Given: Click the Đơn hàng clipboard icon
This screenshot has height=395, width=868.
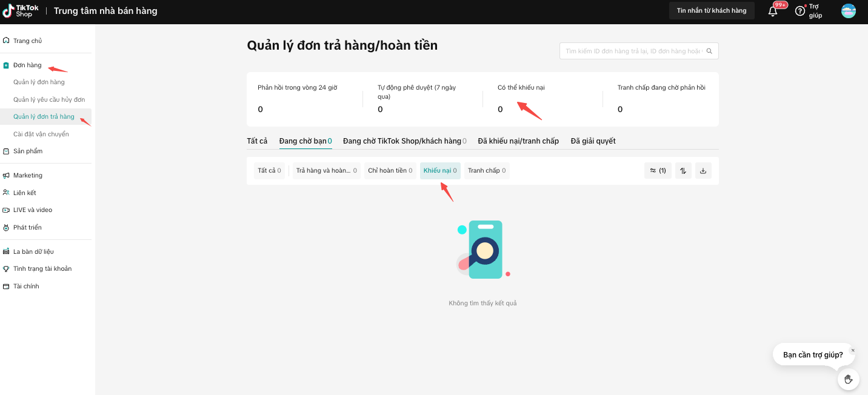Looking at the screenshot, I should [x=6, y=65].
